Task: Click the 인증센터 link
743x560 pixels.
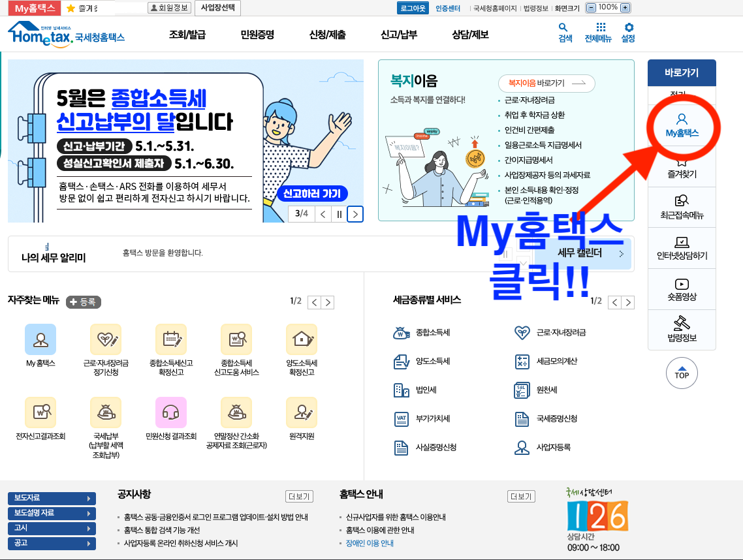Action: pyautogui.click(x=448, y=8)
